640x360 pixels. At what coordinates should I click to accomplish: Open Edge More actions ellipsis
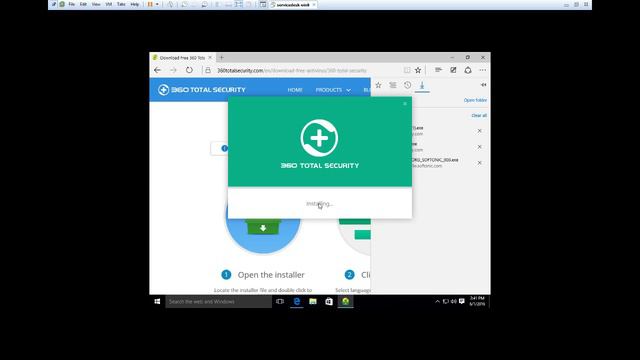pyautogui.click(x=482, y=70)
